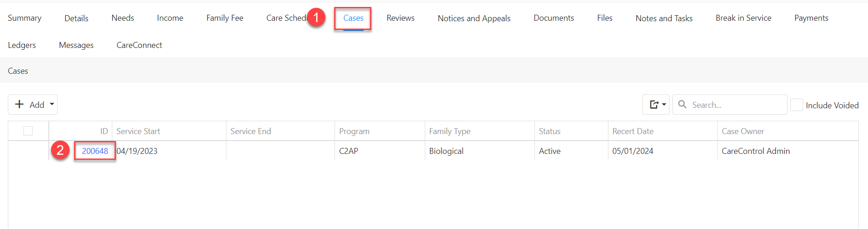Open case ID 200648 link
Viewport: 868px width, 229px height.
pyautogui.click(x=95, y=151)
